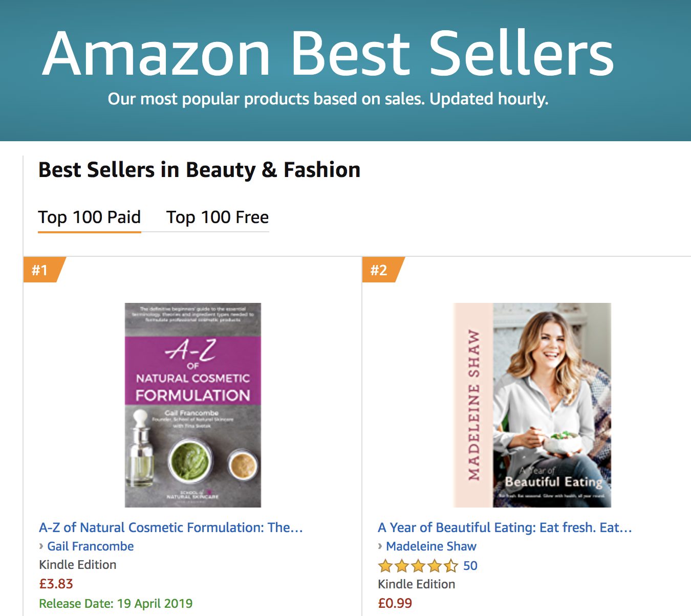Visit author Madeleine Shaw's page
Viewport: 691px width, 616px height.
pyautogui.click(x=431, y=546)
